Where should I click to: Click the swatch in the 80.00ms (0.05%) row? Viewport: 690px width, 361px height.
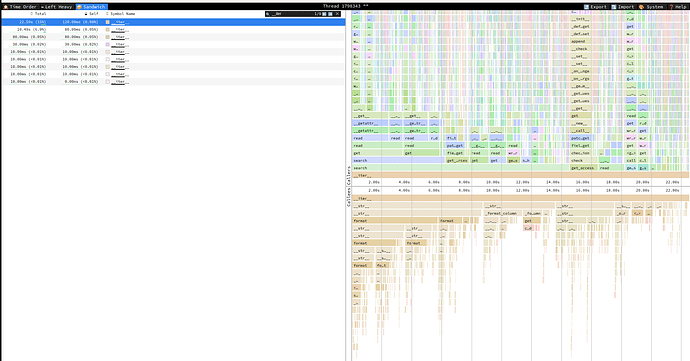(107, 37)
